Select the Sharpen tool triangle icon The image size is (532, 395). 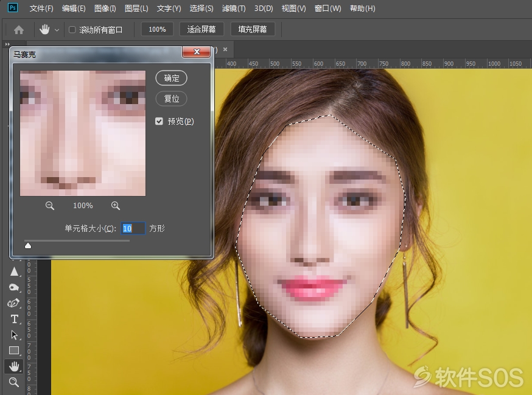[x=14, y=271]
